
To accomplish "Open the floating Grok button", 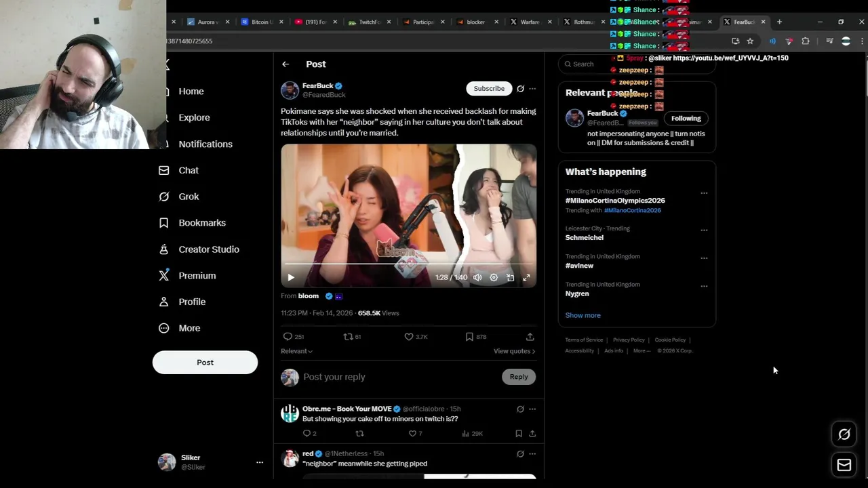I will 844,435.
